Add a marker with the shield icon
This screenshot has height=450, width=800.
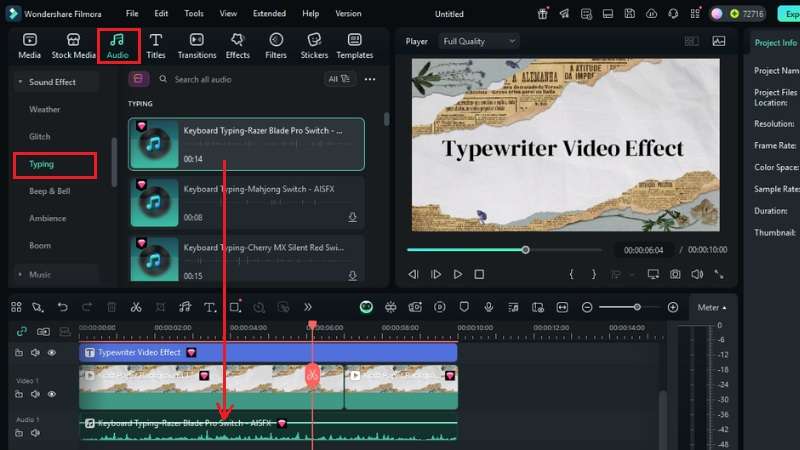pyautogui.click(x=464, y=307)
